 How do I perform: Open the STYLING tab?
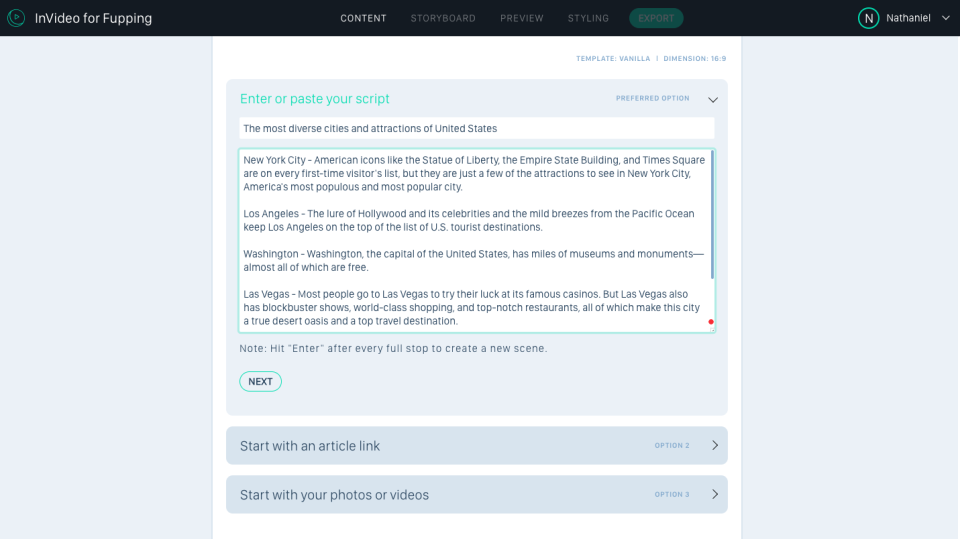pos(588,18)
